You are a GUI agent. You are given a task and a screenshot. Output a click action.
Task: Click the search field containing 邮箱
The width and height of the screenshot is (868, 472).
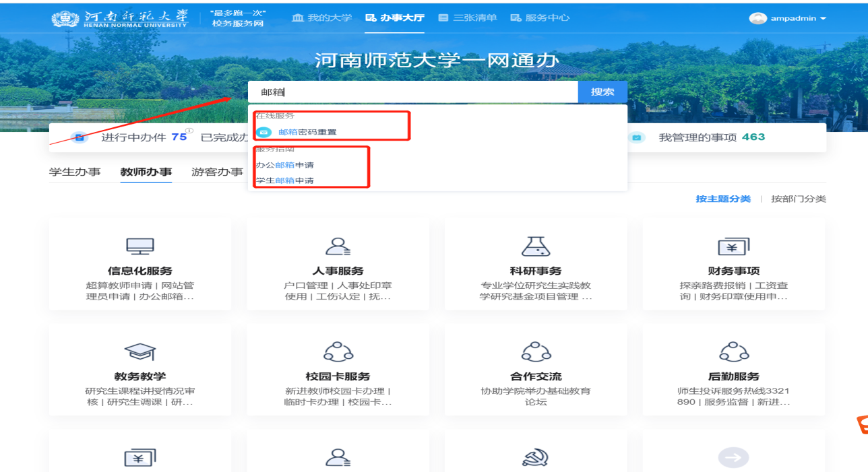pyautogui.click(x=412, y=92)
